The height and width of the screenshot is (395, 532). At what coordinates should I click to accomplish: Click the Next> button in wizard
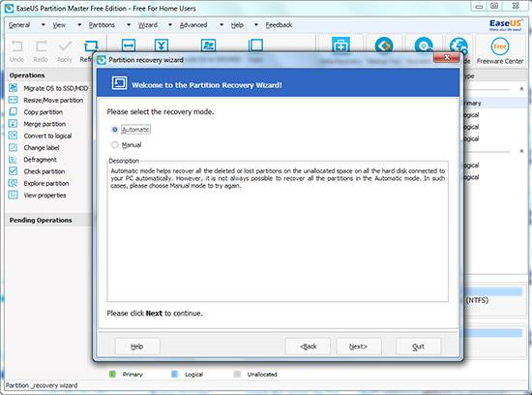359,347
